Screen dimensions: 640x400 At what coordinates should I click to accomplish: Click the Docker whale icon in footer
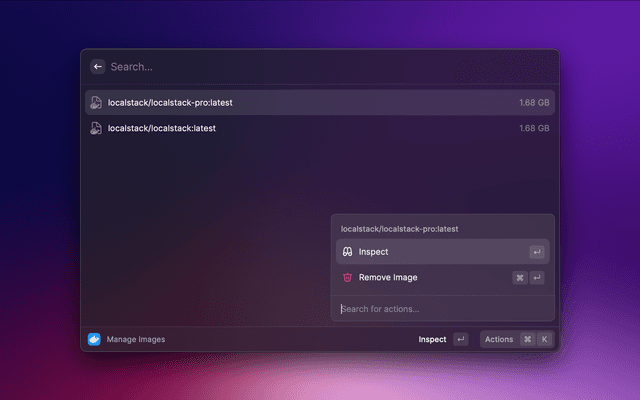(95, 339)
